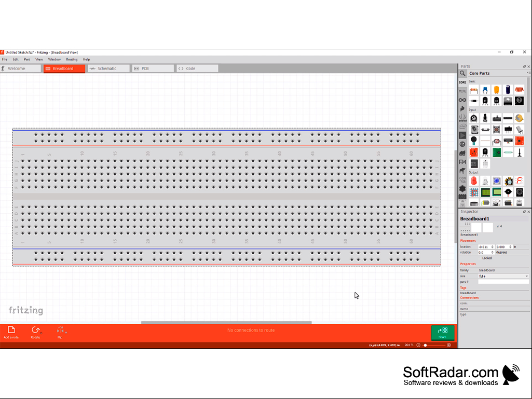Open the Arduino parts bin
This screenshot has height=399, width=532.
click(462, 100)
